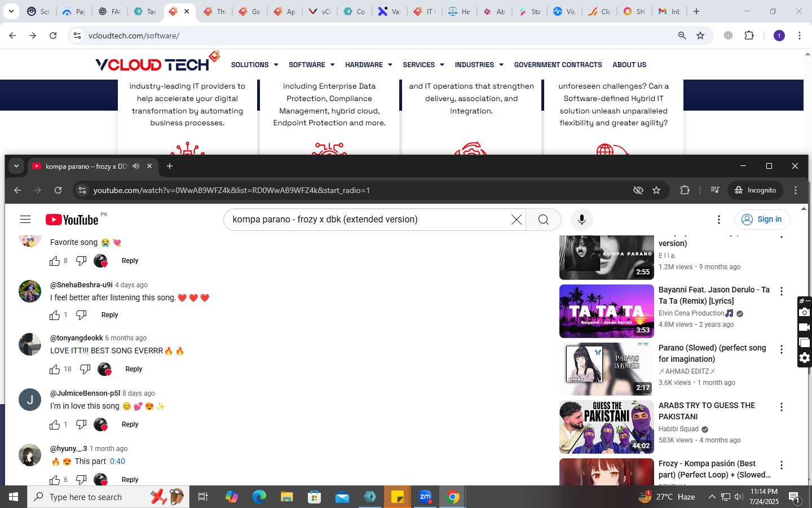Clear the YouTube search box text
The height and width of the screenshot is (508, 812).
516,220
